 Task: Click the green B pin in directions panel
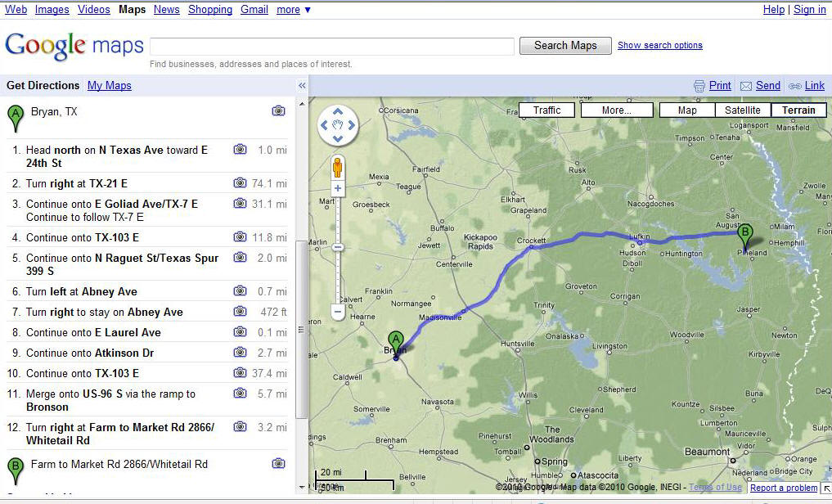[x=16, y=471]
